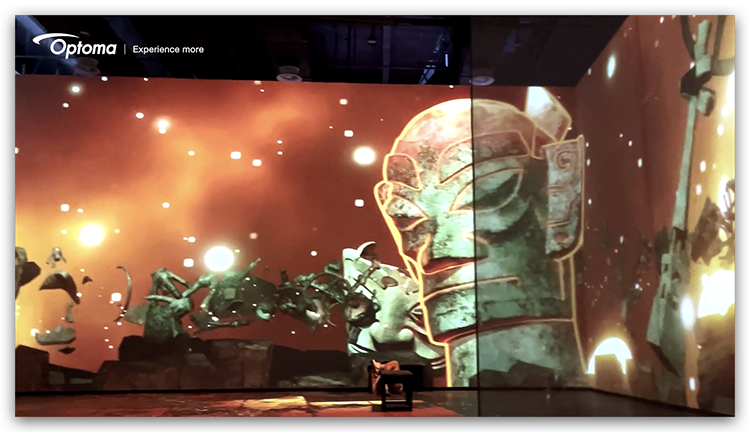Click the projected installation video frame

[375, 216]
